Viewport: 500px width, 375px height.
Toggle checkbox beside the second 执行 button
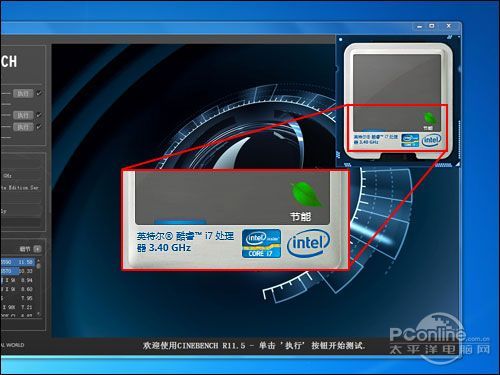point(39,115)
